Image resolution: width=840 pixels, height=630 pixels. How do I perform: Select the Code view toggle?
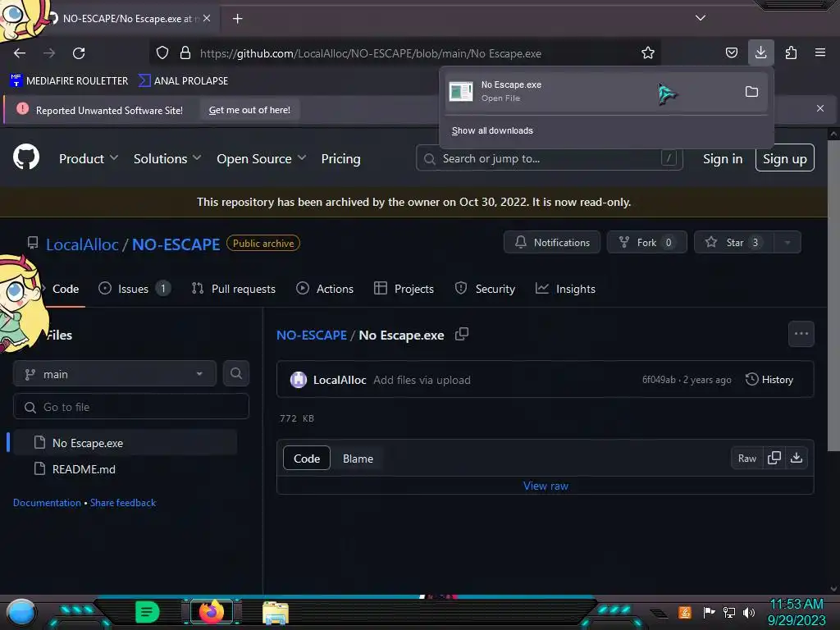[307, 459]
